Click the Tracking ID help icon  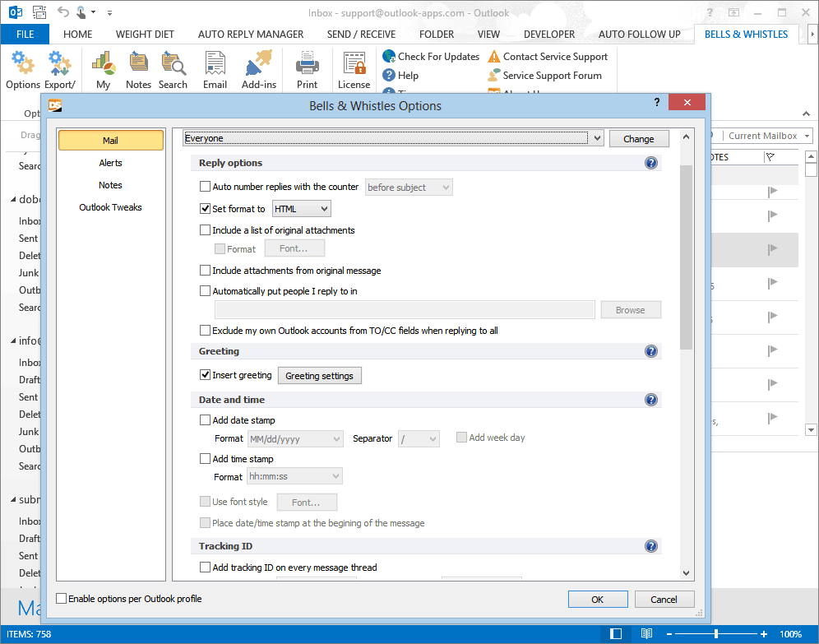pyautogui.click(x=650, y=546)
